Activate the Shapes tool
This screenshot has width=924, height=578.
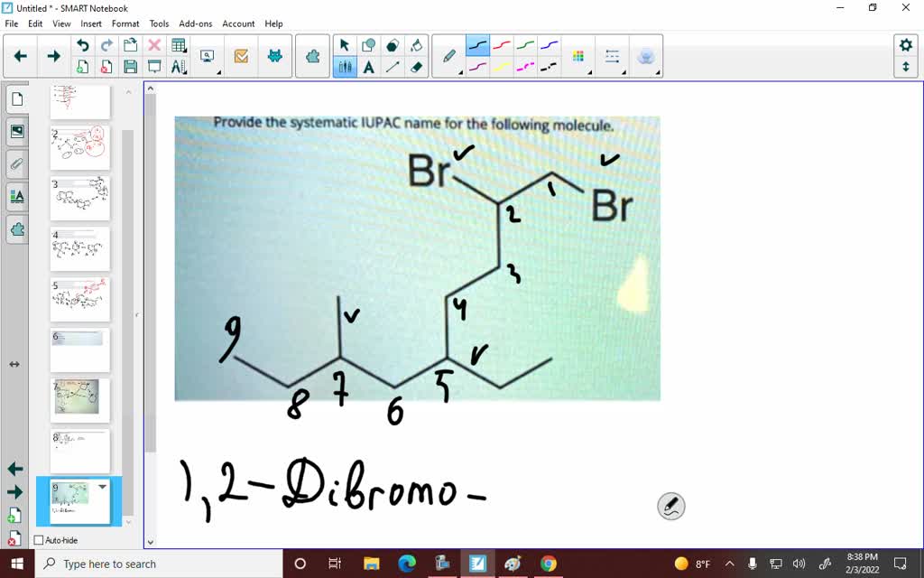(x=369, y=43)
